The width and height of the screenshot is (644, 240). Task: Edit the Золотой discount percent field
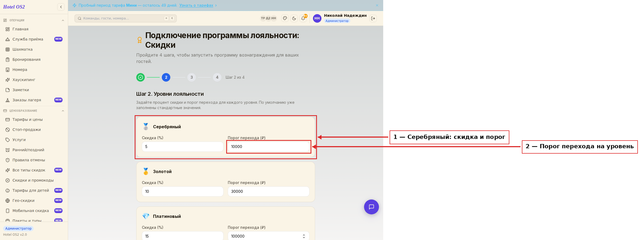point(183,191)
